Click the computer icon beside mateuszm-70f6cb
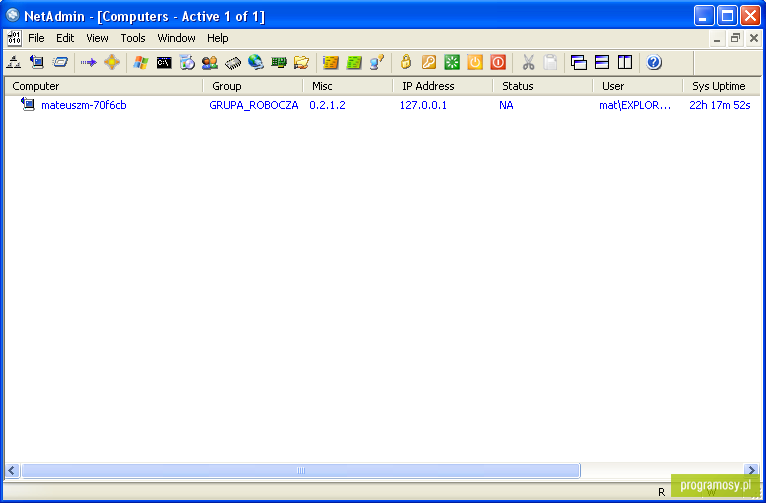The width and height of the screenshot is (766, 503). tap(28, 104)
